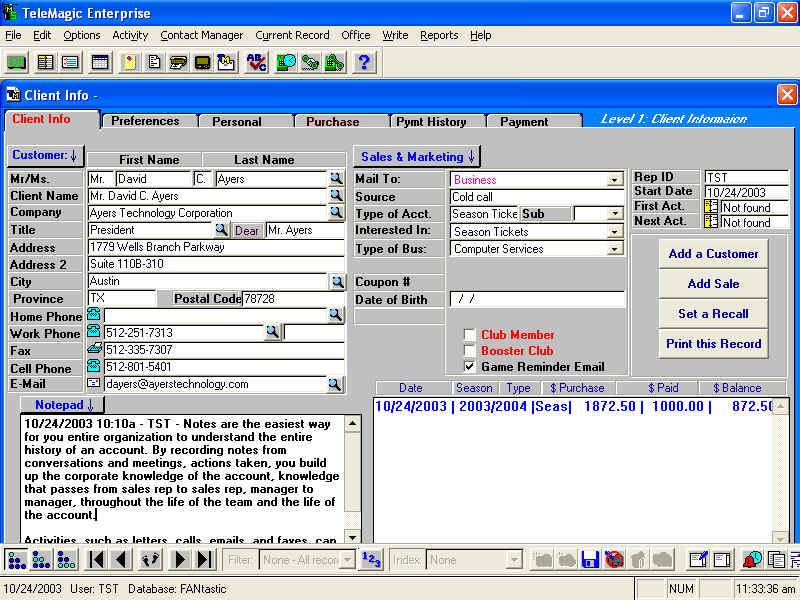Click the green EXIT icon in top toolbar

click(16, 63)
